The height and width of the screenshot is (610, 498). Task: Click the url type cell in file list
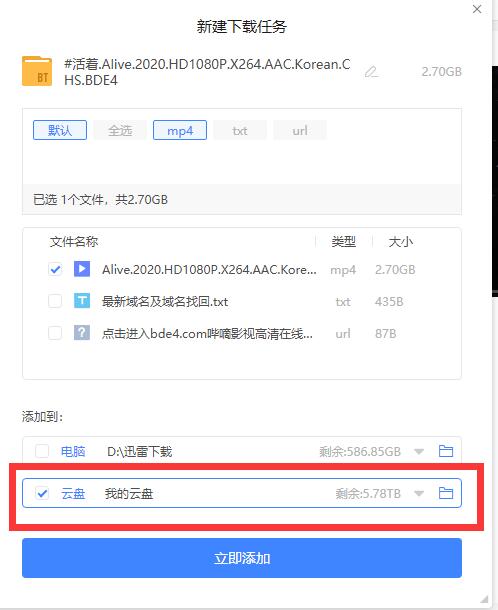tap(343, 333)
